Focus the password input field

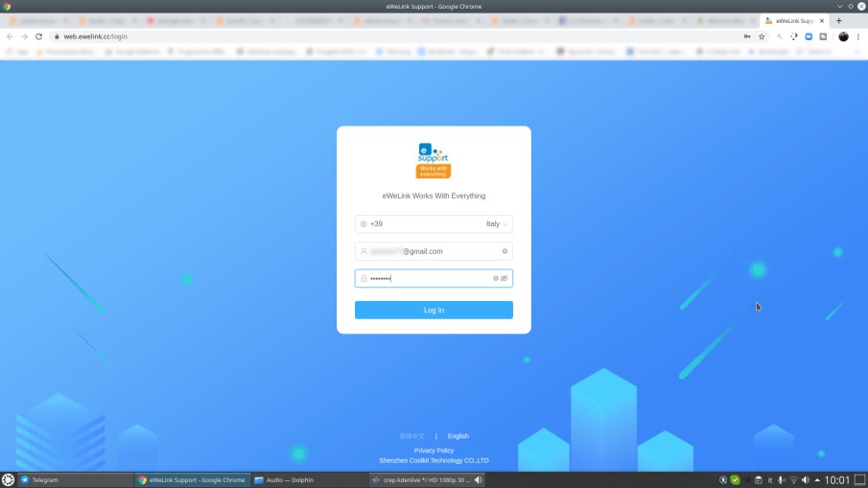click(434, 278)
